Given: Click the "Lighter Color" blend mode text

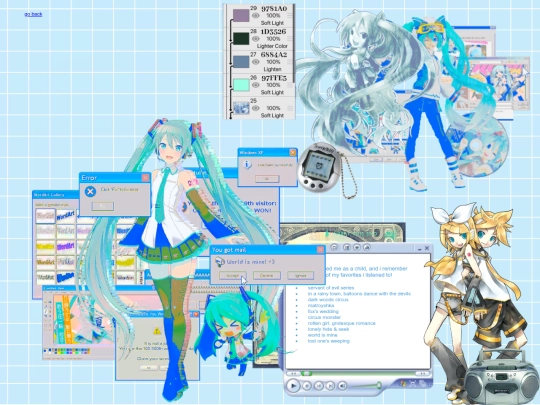Looking at the screenshot, I should pyautogui.click(x=272, y=46).
